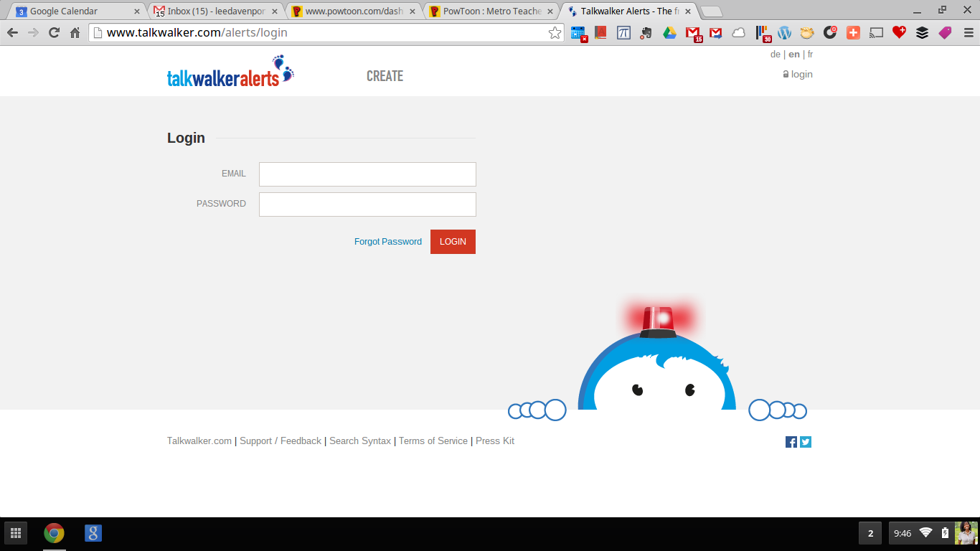Open the Terms of Service link
The height and width of the screenshot is (551, 980).
point(433,441)
